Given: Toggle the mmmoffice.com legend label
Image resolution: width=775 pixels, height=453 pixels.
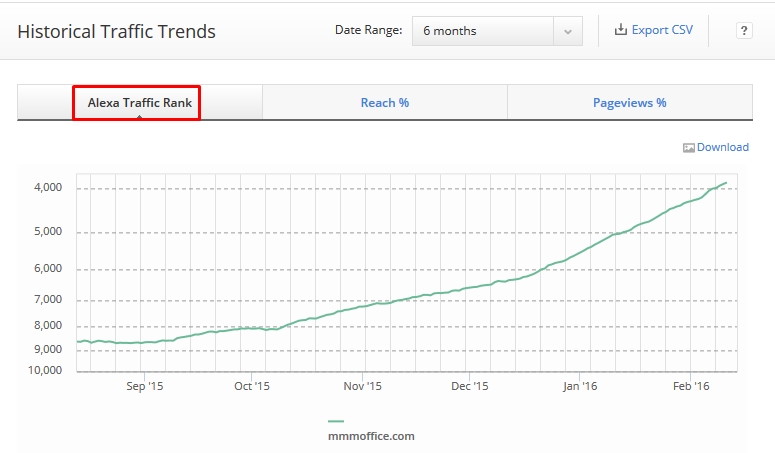Looking at the screenshot, I should [371, 436].
